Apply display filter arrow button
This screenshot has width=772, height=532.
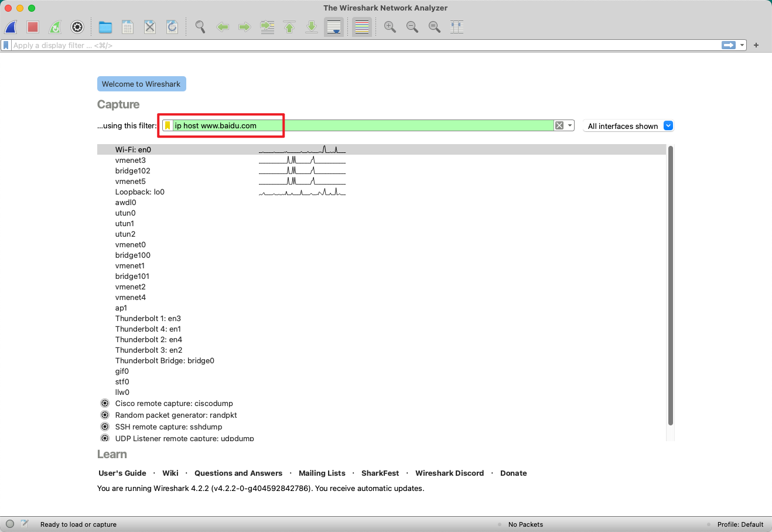[729, 45]
